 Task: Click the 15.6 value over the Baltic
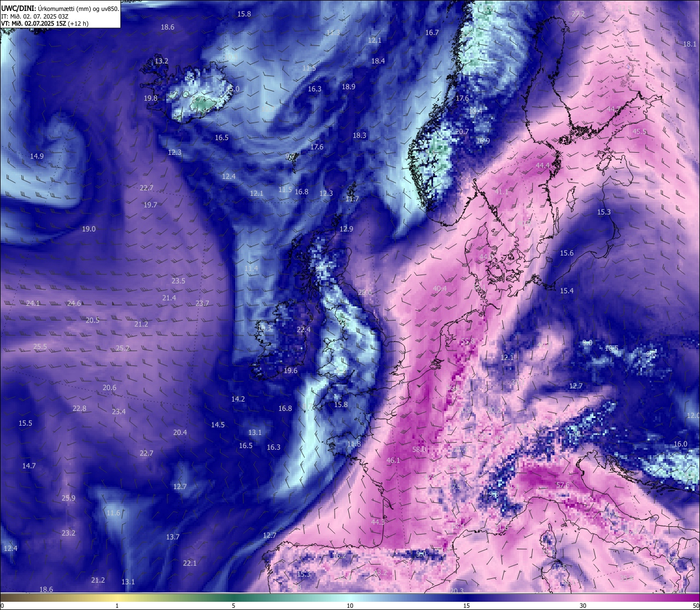point(567,253)
